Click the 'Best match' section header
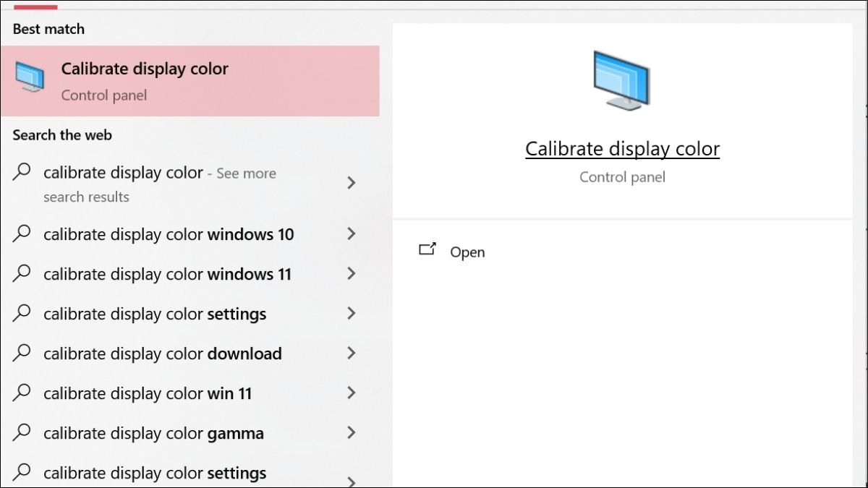This screenshot has height=488, width=868. 48,30
